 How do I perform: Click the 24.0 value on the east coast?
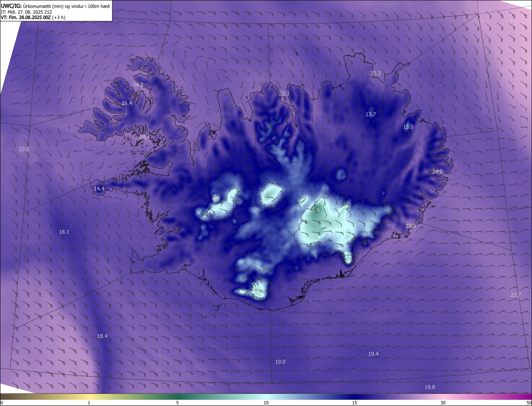pos(437,171)
